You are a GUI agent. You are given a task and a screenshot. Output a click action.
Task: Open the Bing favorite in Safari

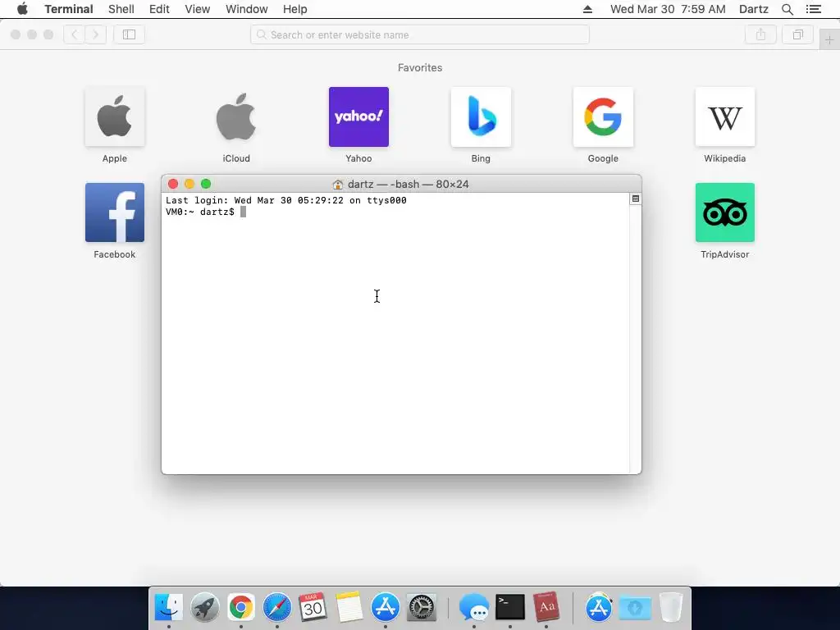point(481,116)
